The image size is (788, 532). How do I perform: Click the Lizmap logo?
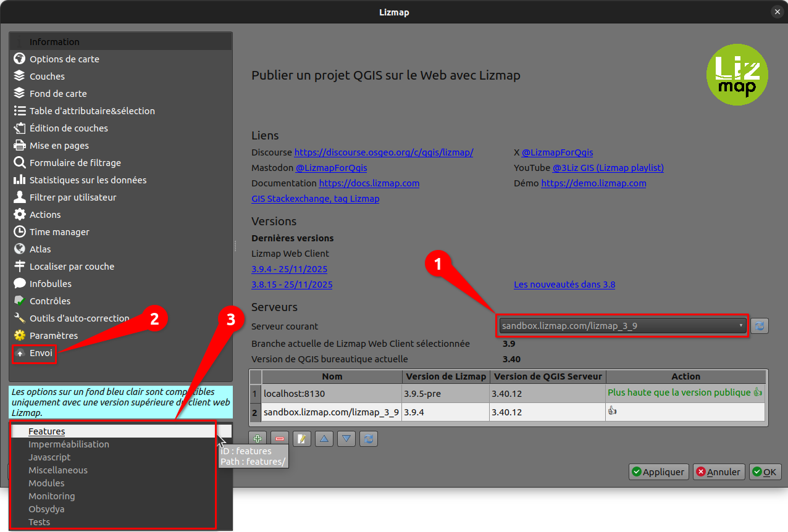tap(737, 75)
